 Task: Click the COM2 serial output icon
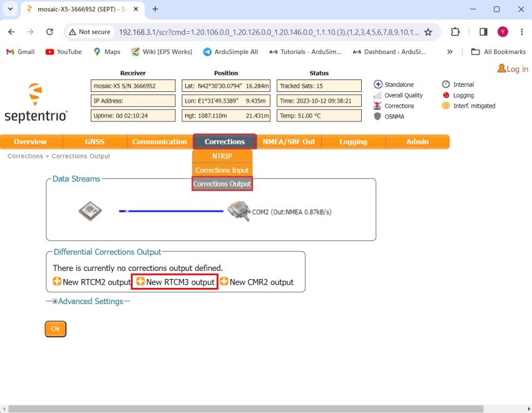tap(240, 212)
